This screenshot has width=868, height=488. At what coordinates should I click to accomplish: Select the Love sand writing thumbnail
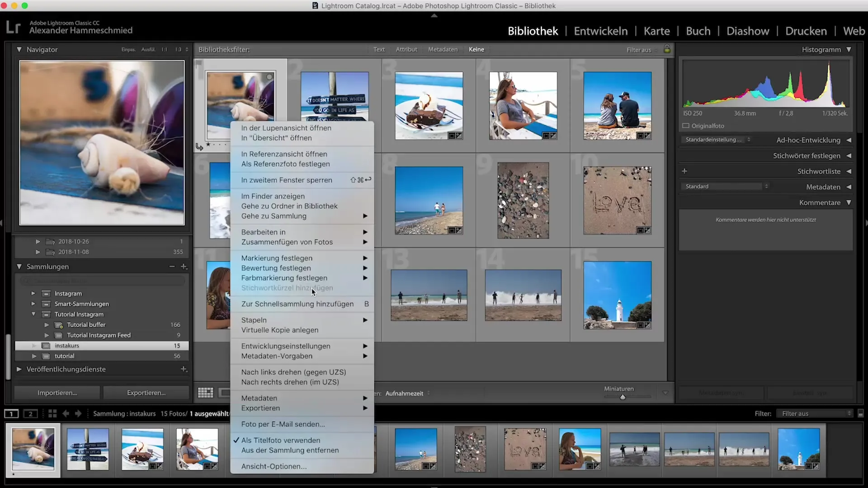pyautogui.click(x=617, y=200)
